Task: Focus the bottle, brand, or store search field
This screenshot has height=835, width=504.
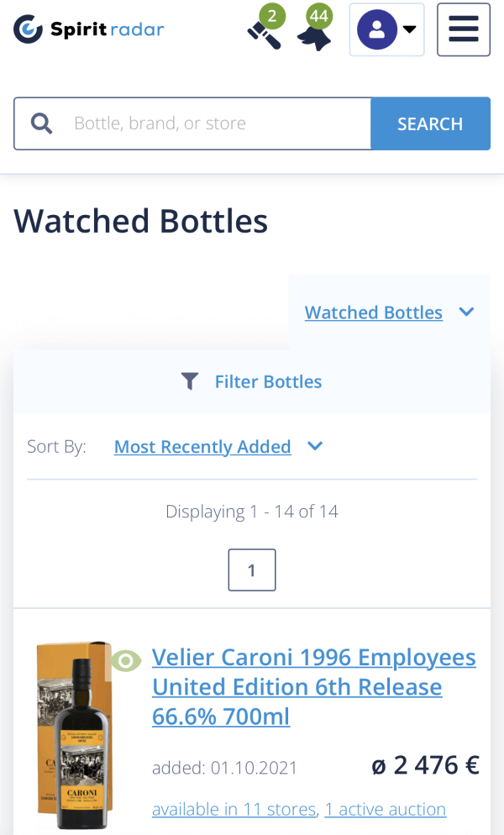Action: point(218,123)
